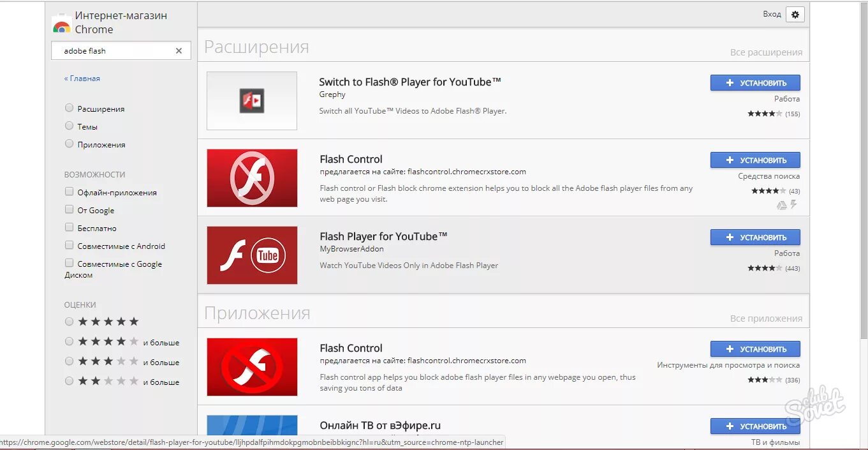The width and height of the screenshot is (868, 450).
Task: Clear the search field with the X icon
Action: (179, 51)
